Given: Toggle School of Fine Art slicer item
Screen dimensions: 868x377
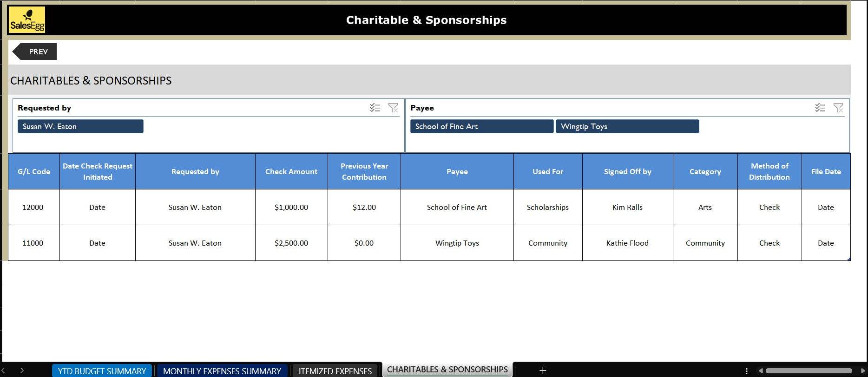Looking at the screenshot, I should click(481, 126).
